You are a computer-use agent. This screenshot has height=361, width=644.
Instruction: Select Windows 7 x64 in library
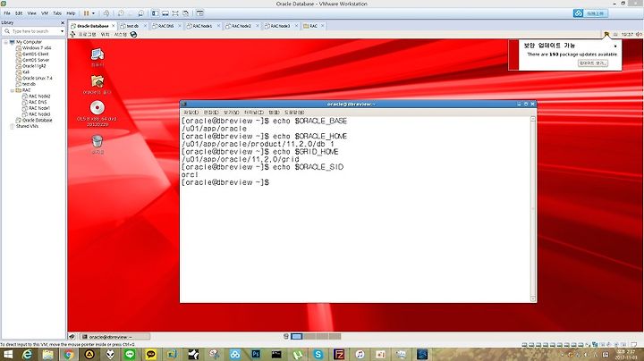click(x=37, y=48)
